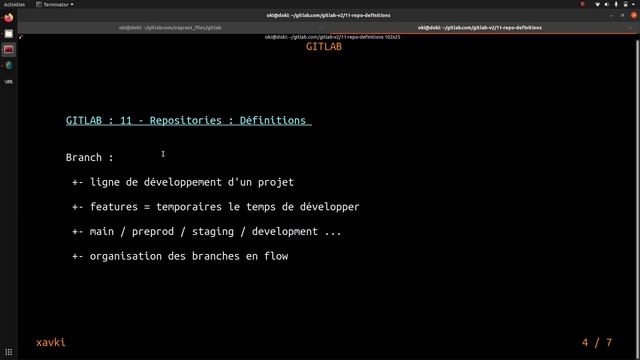The width and height of the screenshot is (640, 360).
Task: Click the GITLAB header text
Action: [324, 47]
